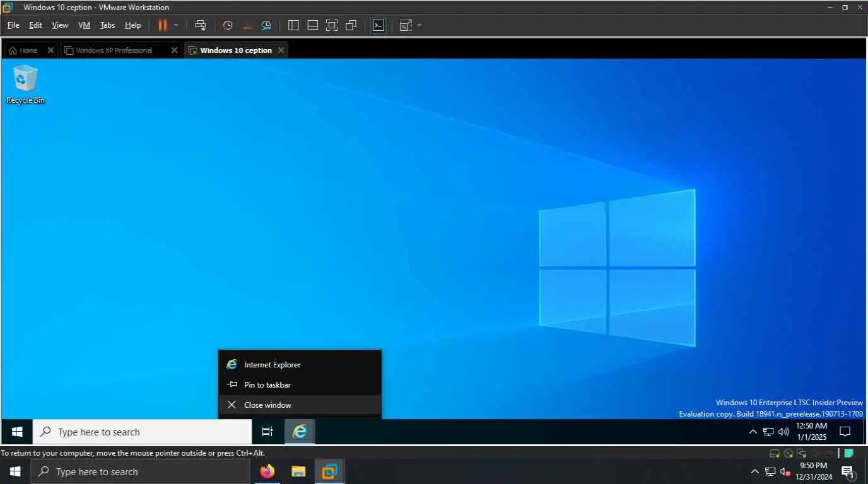Image resolution: width=868 pixels, height=484 pixels.
Task: Switch to Unity mode
Action: (x=351, y=25)
